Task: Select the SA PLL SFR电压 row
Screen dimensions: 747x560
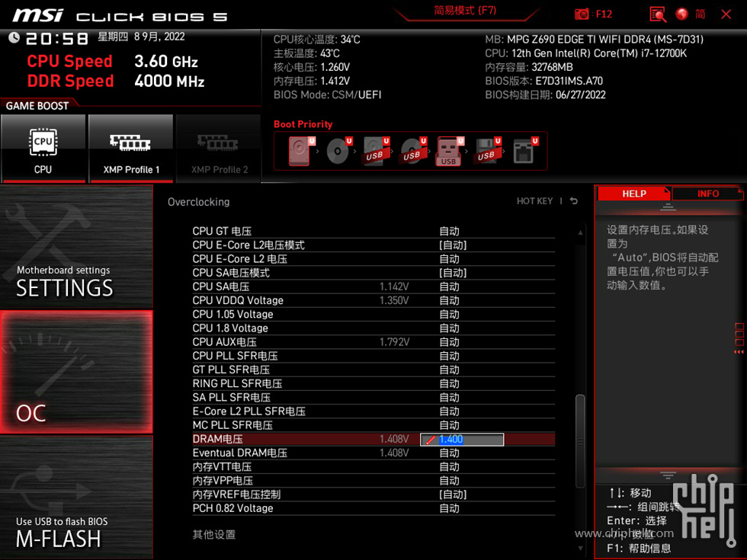Action: point(373,397)
